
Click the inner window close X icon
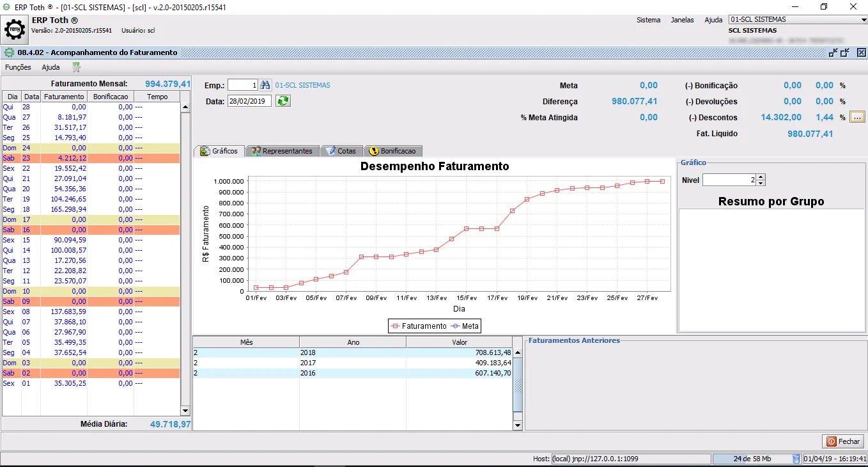click(x=862, y=52)
